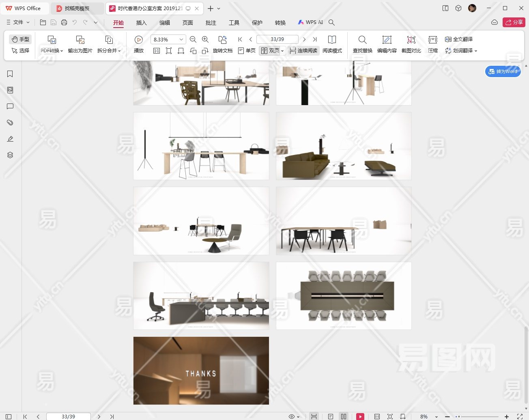Open the bookmark panel in left sidebar
529x420 pixels.
point(10,74)
